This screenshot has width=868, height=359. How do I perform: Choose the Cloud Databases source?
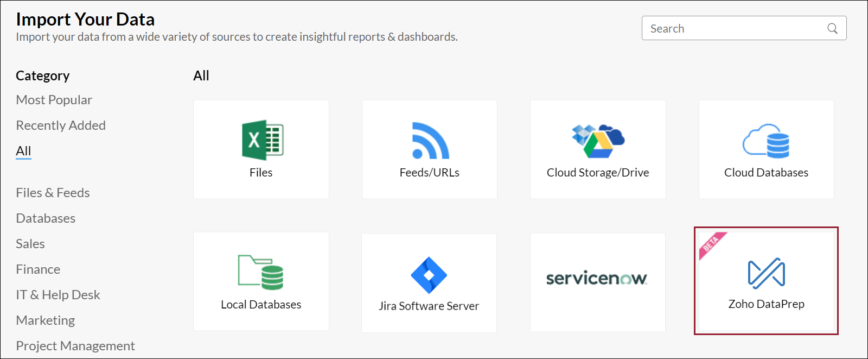(x=766, y=149)
